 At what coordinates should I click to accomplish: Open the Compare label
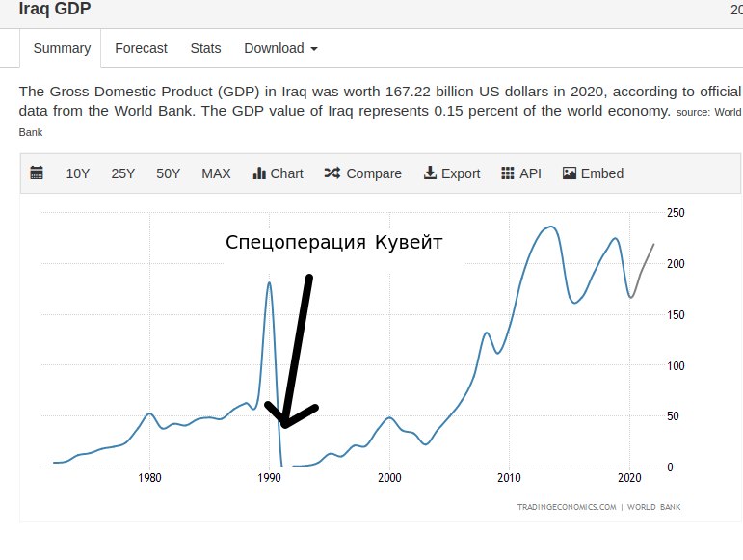tap(374, 173)
